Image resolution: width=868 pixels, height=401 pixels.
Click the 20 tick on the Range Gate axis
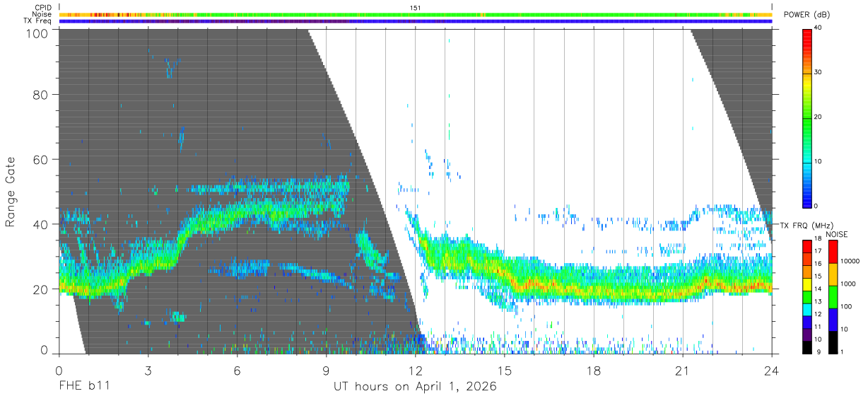pyautogui.click(x=41, y=289)
